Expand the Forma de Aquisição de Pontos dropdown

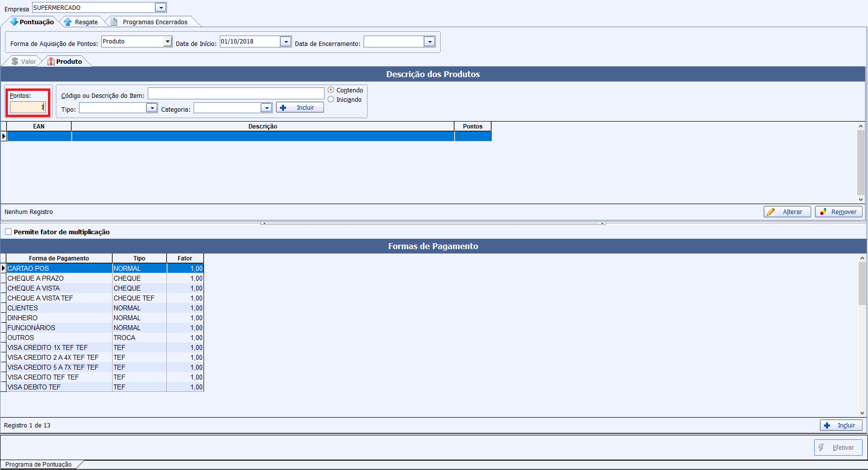click(x=167, y=42)
